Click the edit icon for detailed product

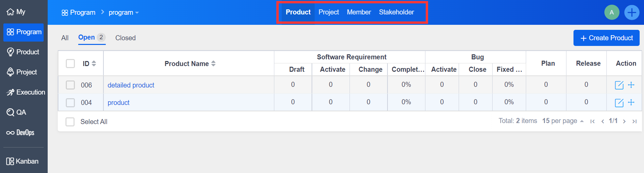tap(619, 85)
